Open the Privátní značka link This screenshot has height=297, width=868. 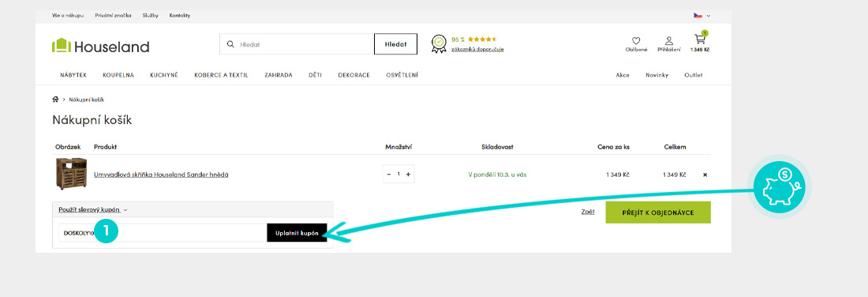[113, 16]
